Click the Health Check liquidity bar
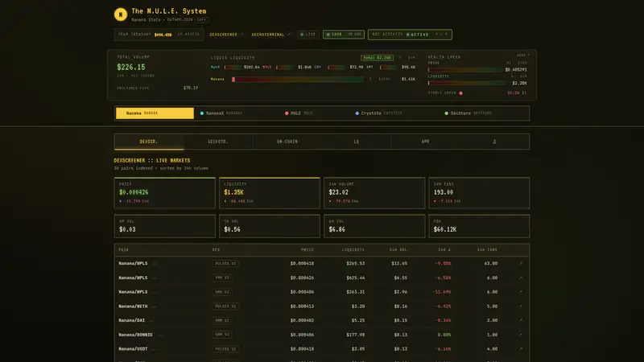Viewport: 644px width, 362px height. point(466,83)
